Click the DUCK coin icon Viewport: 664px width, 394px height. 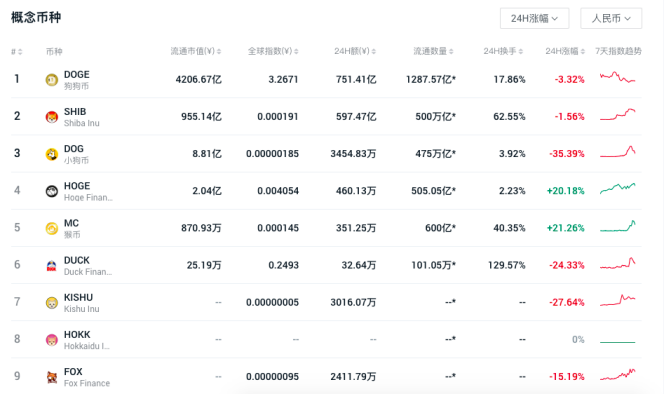point(52,266)
